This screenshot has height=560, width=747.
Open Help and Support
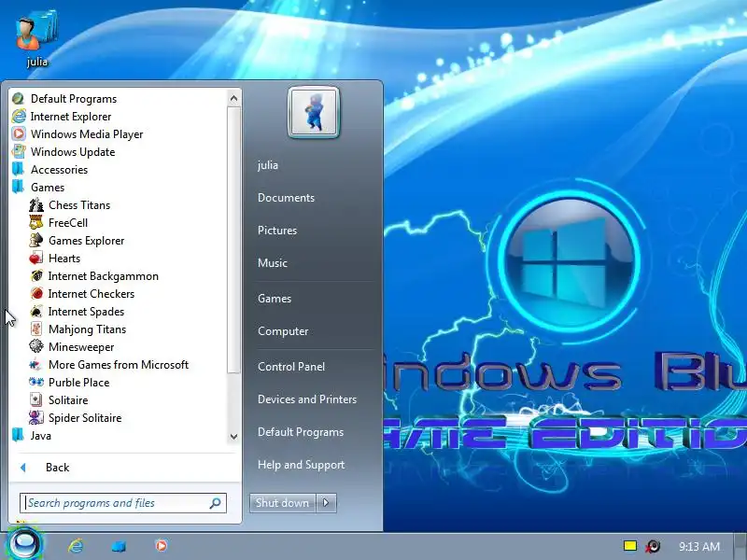point(301,465)
